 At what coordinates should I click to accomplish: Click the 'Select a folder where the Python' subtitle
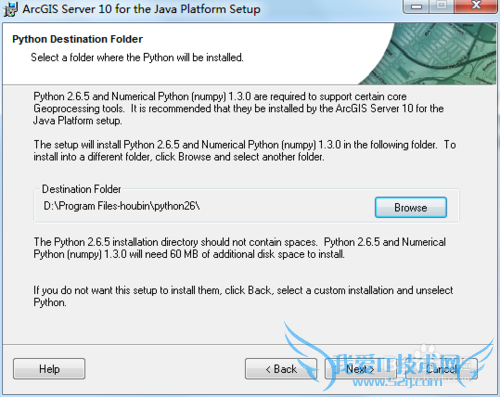(x=137, y=57)
